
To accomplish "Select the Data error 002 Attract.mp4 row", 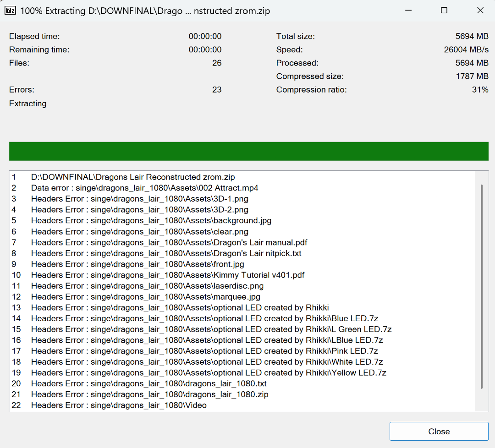I will coord(144,188).
